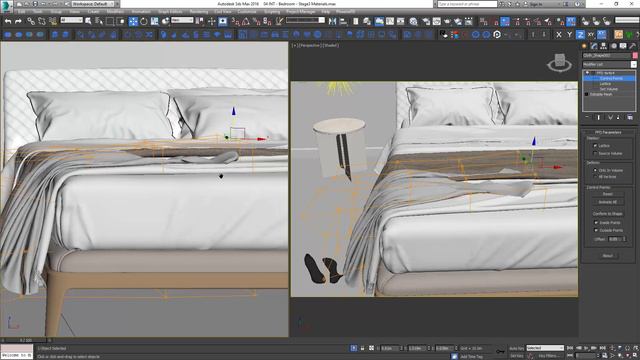Restrict to Z axis button
Viewport: 640px width, 360px height.
[580, 35]
